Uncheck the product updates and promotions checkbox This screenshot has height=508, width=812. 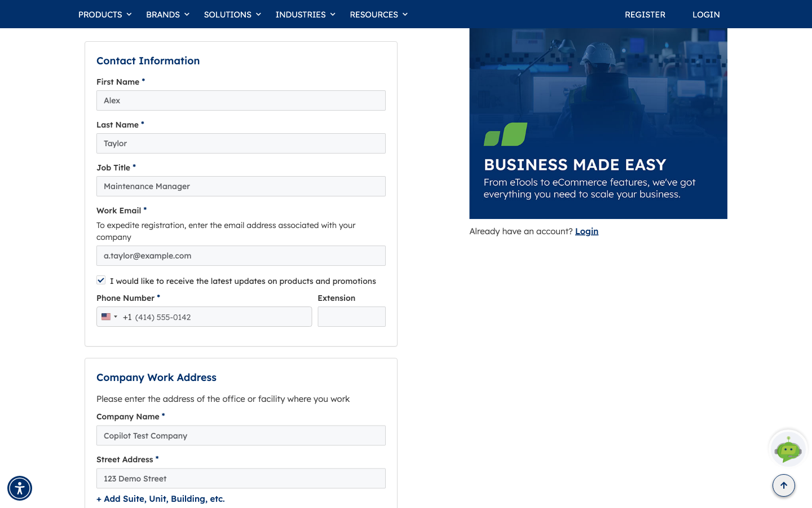[101, 281]
